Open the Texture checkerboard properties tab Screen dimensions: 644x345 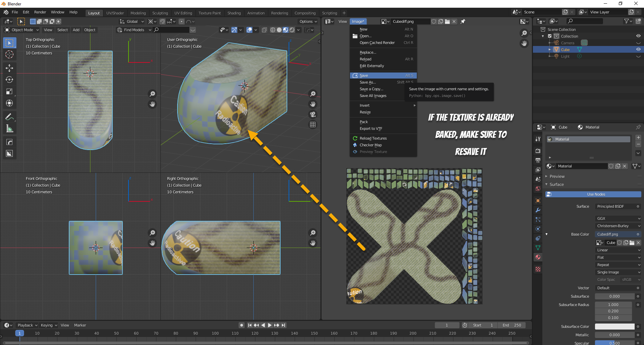tap(538, 269)
